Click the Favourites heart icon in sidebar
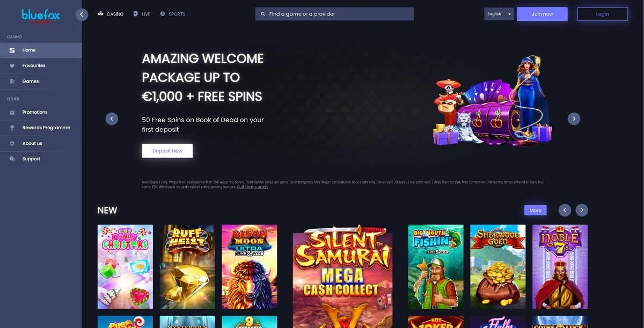Image resolution: width=644 pixels, height=328 pixels. (x=12, y=66)
